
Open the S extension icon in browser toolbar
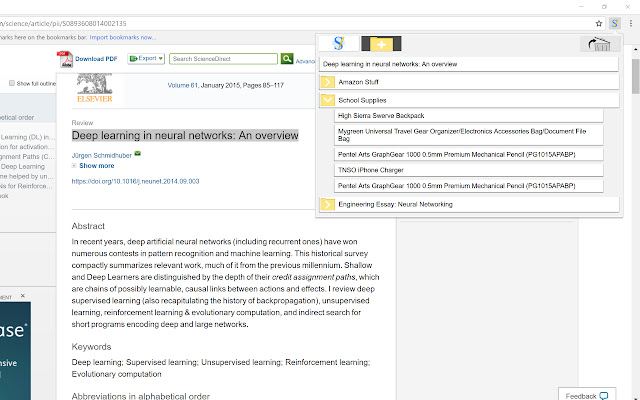coord(616,22)
